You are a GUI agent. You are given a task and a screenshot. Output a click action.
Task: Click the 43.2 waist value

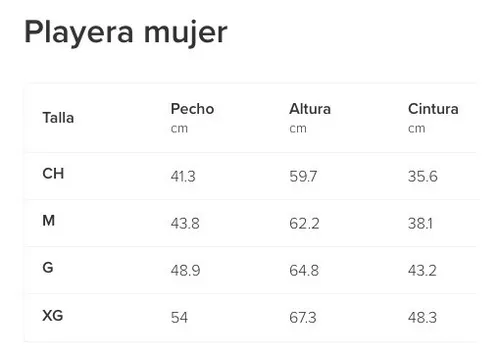coord(422,270)
